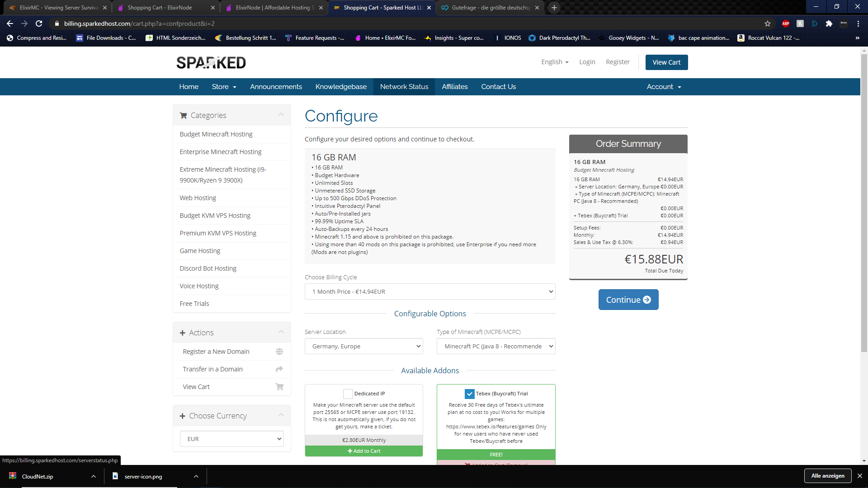
Task: Collapse the Categories panel chevron
Action: coord(281,115)
